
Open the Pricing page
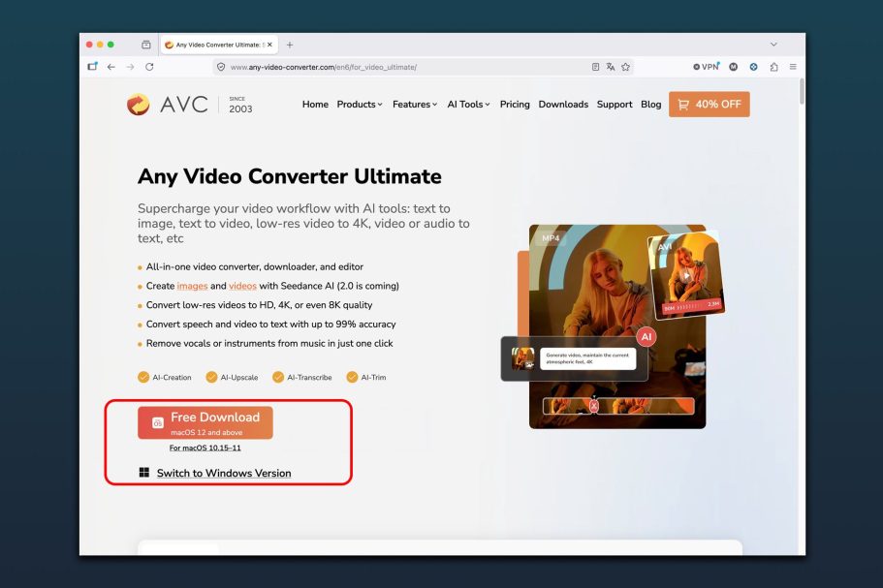(x=515, y=104)
